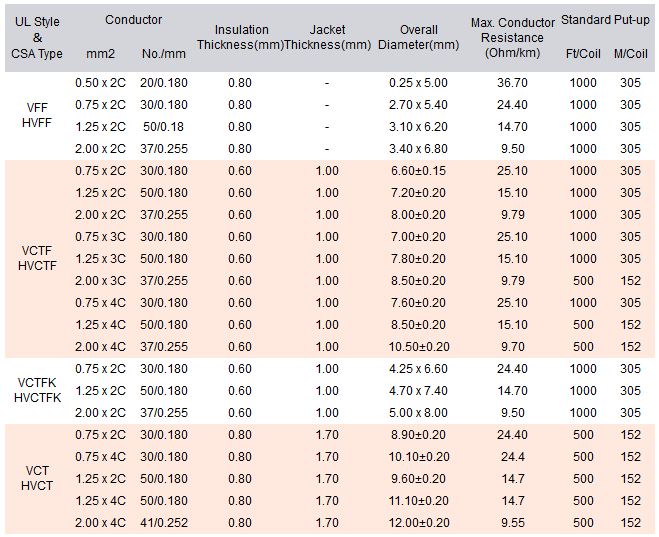Click the 9.55 resistance value cell
This screenshot has height=537, width=659.
click(x=513, y=523)
